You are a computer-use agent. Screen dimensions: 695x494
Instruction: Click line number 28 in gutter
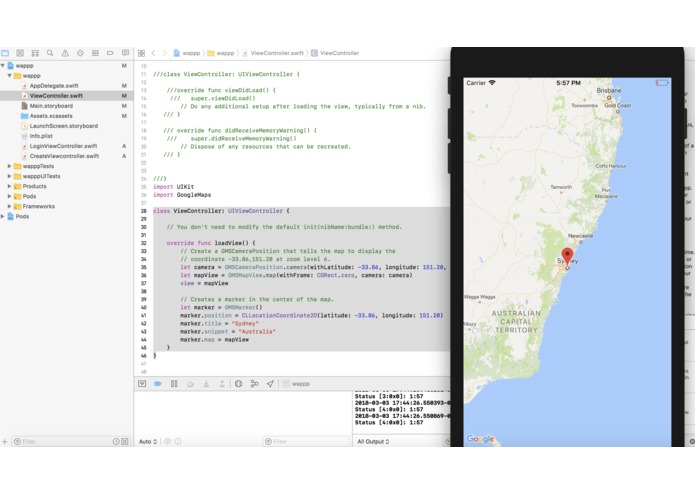tap(144, 211)
